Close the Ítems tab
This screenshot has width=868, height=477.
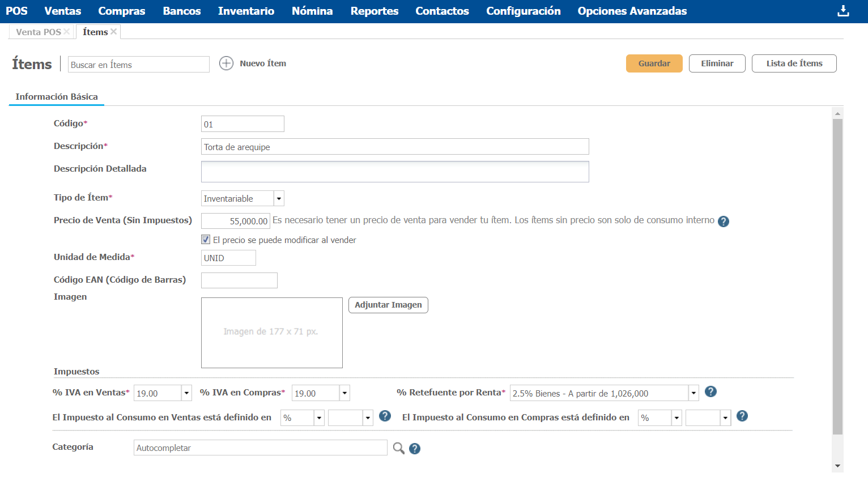point(114,32)
